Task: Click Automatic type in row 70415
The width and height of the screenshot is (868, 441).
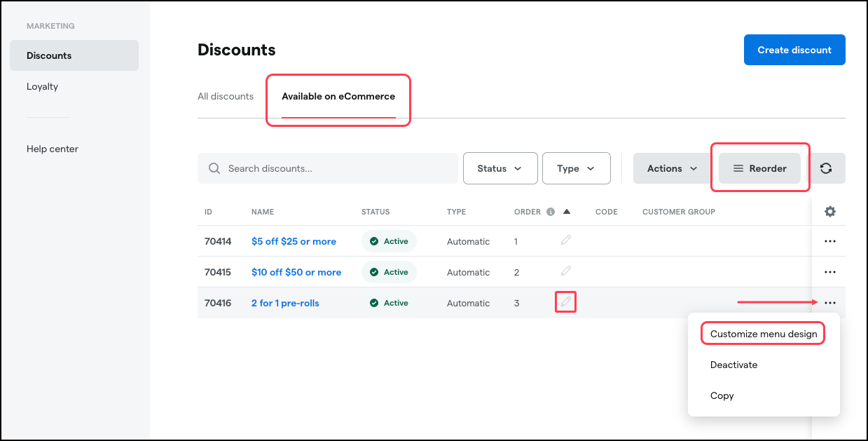Action: 469,272
